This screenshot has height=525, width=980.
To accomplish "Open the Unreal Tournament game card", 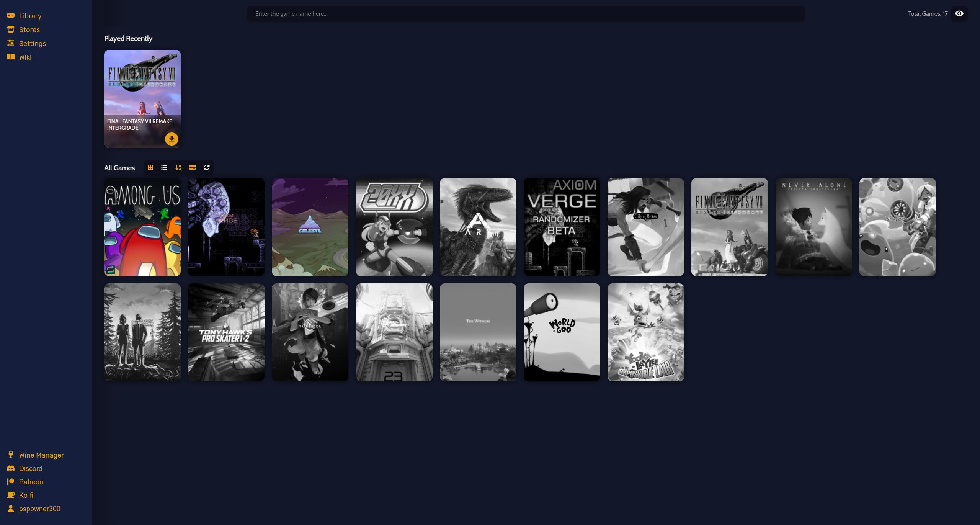I will point(394,332).
